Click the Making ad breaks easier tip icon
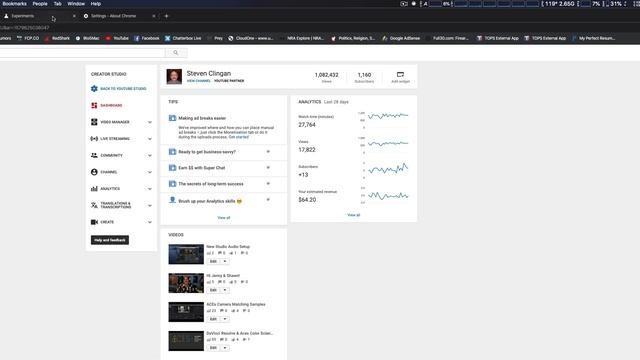Screen dimensions: 640x360 [x=172, y=118]
